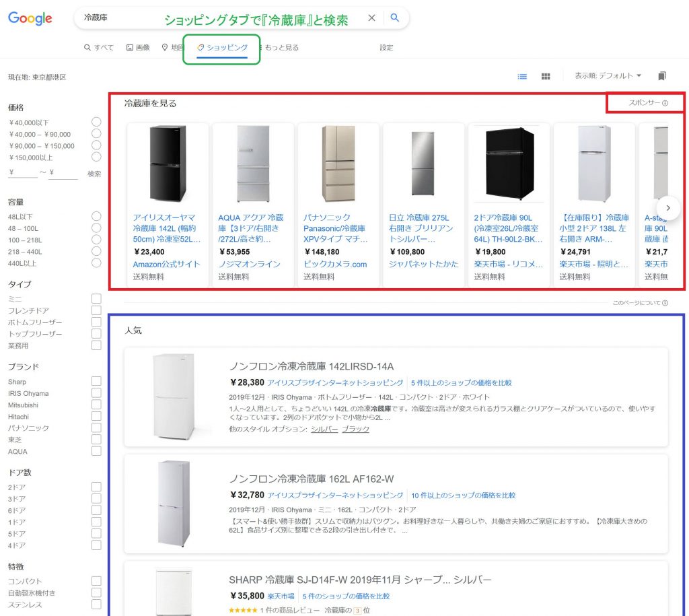Select the ¥40,000以下 price option

(96, 122)
